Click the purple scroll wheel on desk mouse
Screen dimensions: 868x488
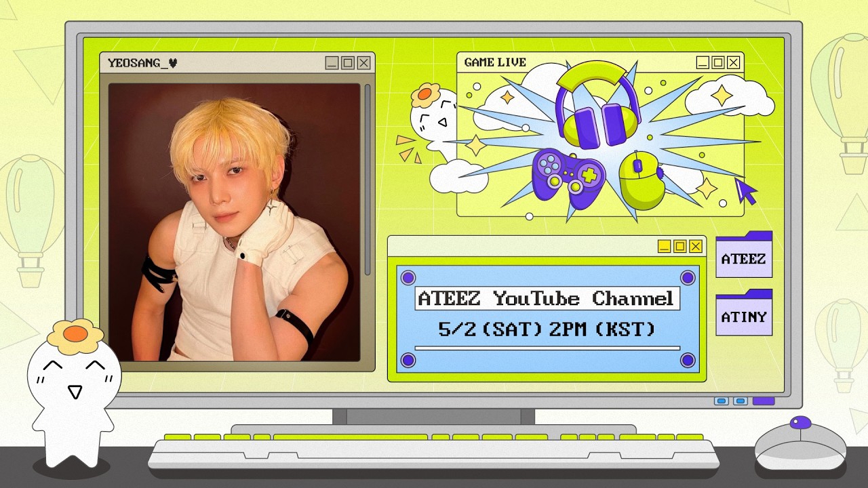click(801, 423)
